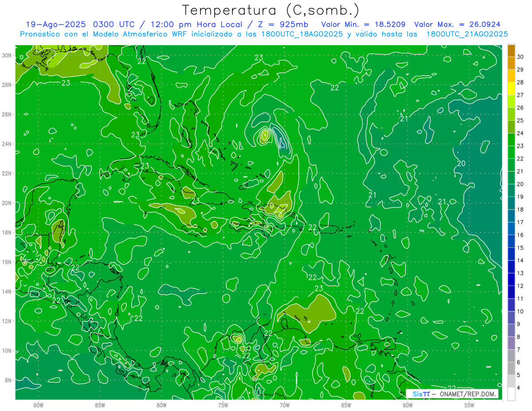This screenshot has width=532, height=411.
Task: Click the '18N' latitude axis label
Action: point(7,232)
